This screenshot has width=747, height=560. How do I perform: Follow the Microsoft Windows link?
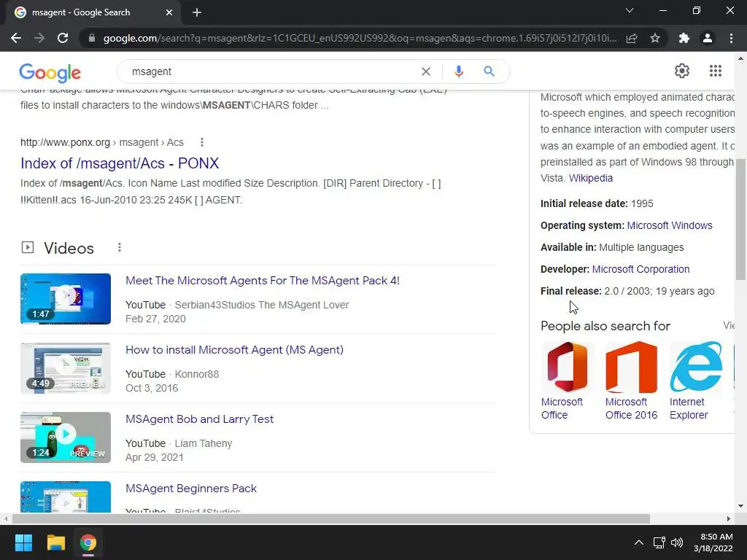(x=670, y=226)
